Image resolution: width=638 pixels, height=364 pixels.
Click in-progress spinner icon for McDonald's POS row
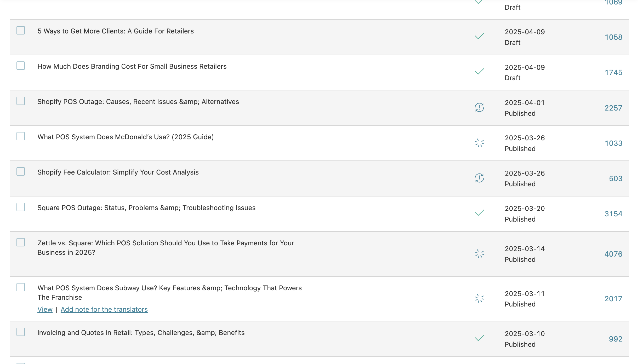pyautogui.click(x=479, y=143)
